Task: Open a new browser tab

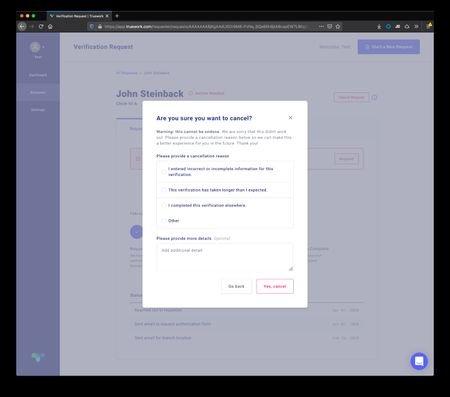Action: [x=117, y=16]
